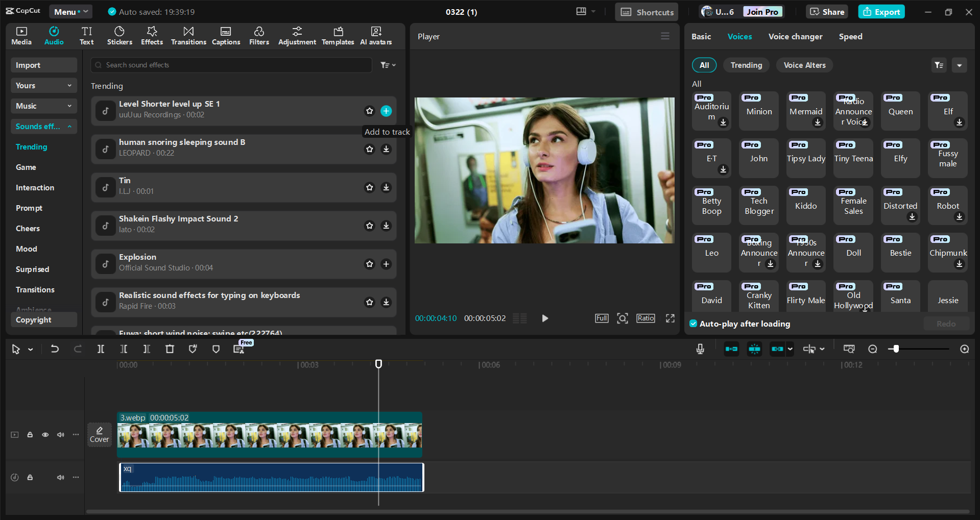Open the sound effects filter dropdown
This screenshot has height=520, width=980.
click(x=388, y=65)
